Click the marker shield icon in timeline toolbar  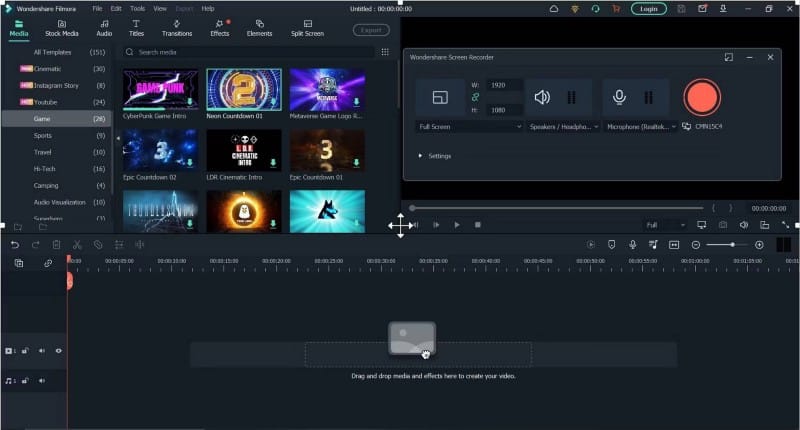[x=612, y=245]
